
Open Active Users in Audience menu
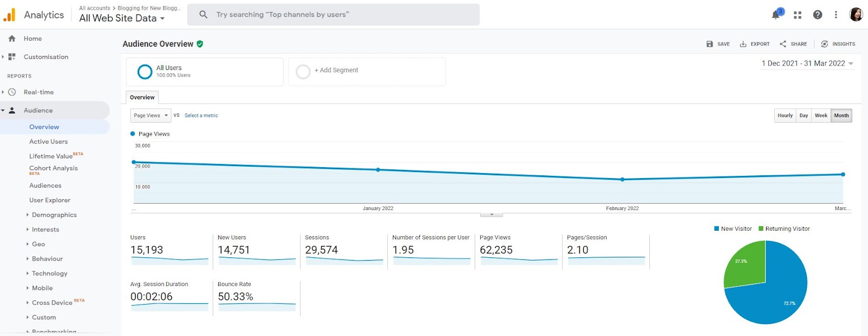(x=48, y=142)
